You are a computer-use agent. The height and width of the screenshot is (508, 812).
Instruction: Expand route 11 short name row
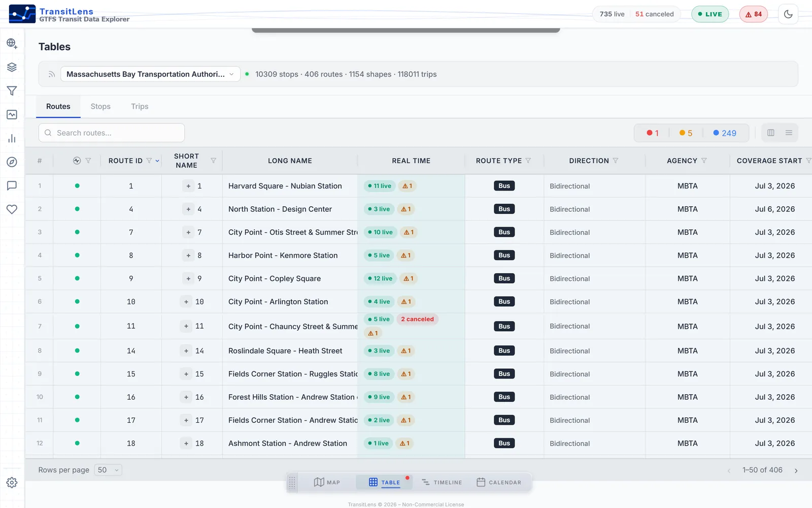(186, 326)
